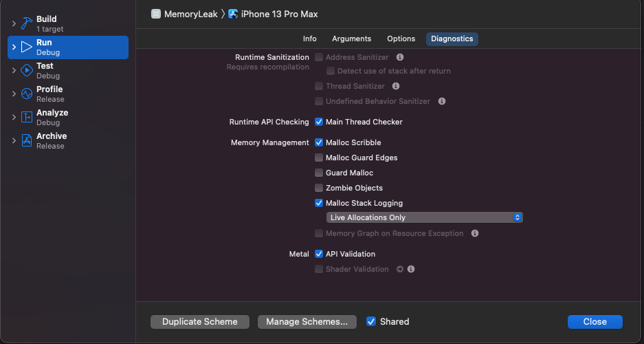Click the Build hammer icon in sidebar

(27, 23)
